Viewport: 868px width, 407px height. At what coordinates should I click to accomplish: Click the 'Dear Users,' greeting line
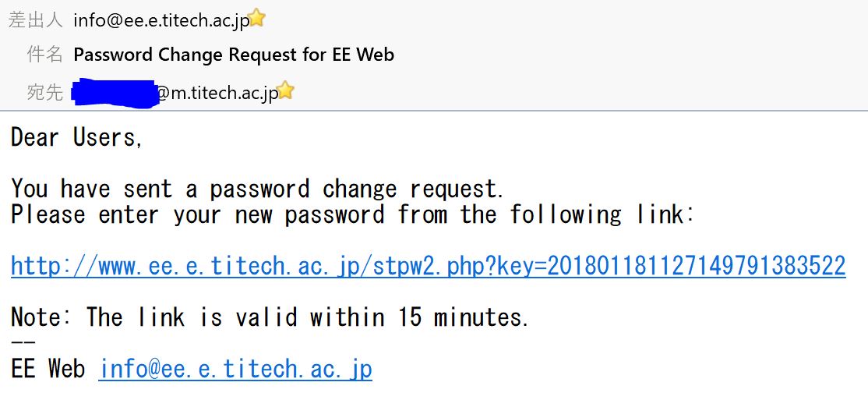[x=76, y=138]
